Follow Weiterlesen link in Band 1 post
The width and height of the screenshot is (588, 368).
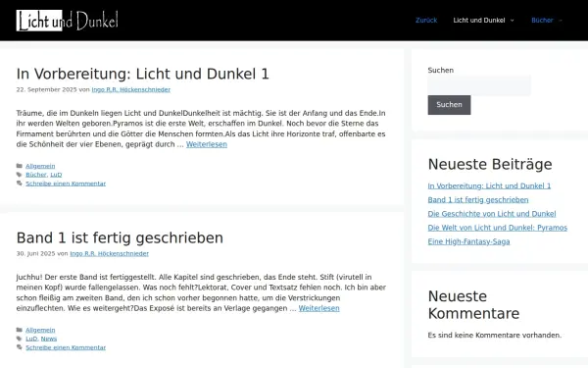click(x=319, y=308)
